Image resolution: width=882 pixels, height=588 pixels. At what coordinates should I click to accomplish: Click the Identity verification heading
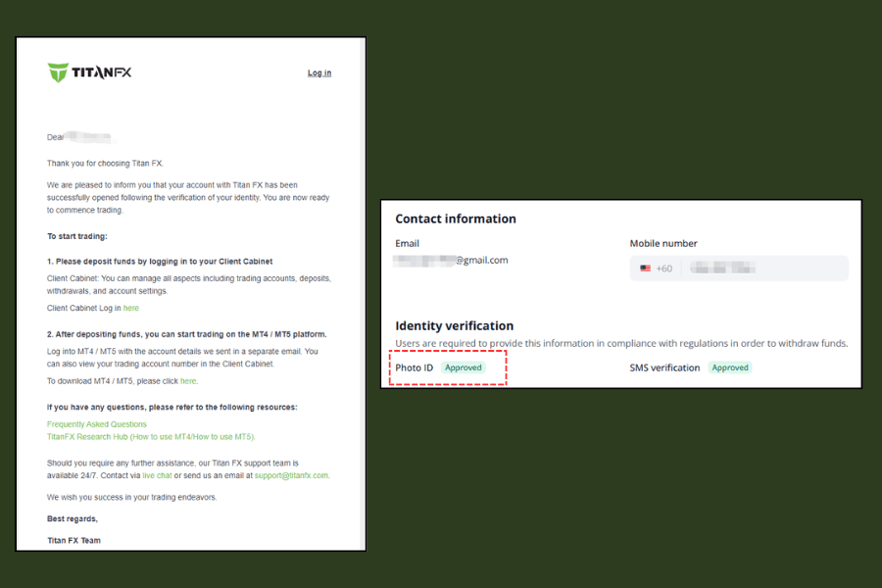454,325
